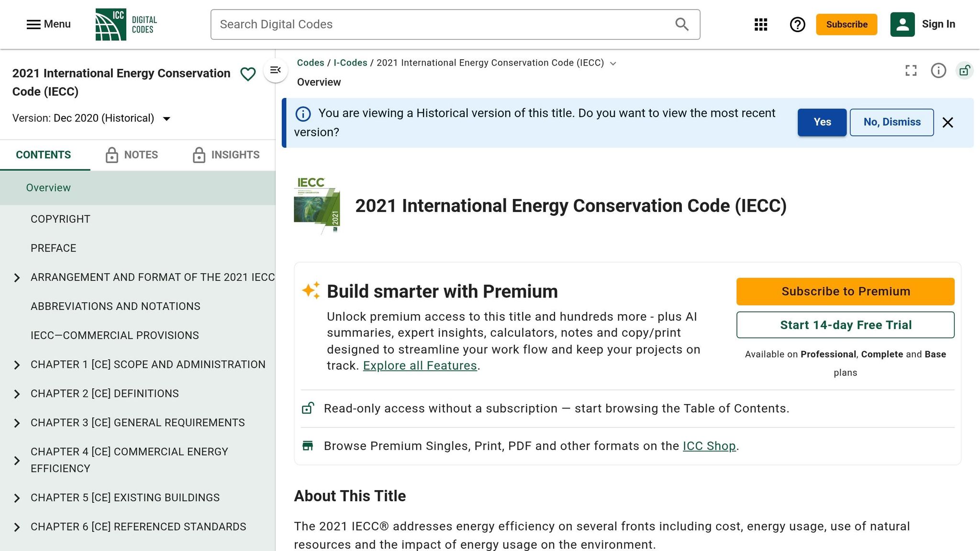This screenshot has width=980, height=551.
Task: Switch to the Notes tab
Action: [x=132, y=155]
